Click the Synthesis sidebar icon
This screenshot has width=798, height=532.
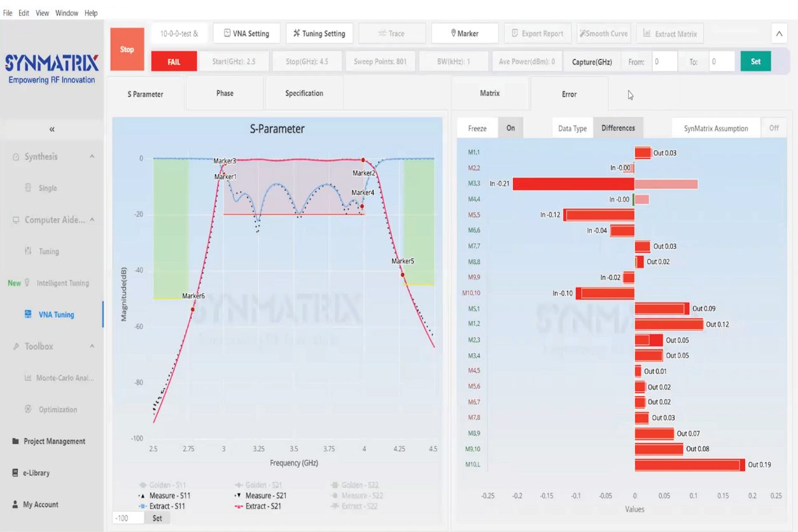pyautogui.click(x=16, y=157)
